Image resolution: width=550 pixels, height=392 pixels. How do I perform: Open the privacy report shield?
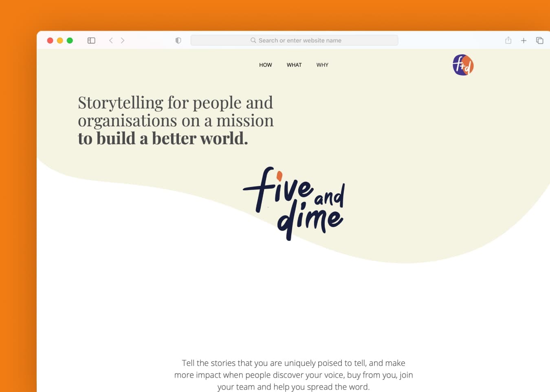178,40
